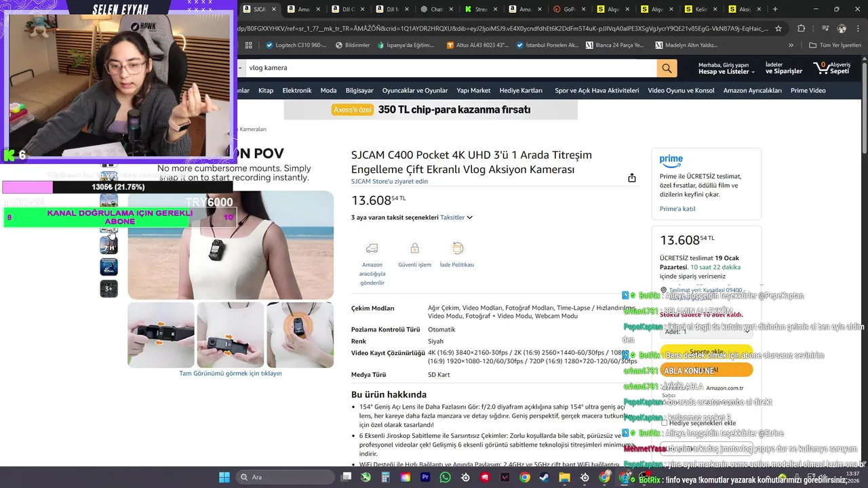Open bookmarks apps grid icon

249,45
